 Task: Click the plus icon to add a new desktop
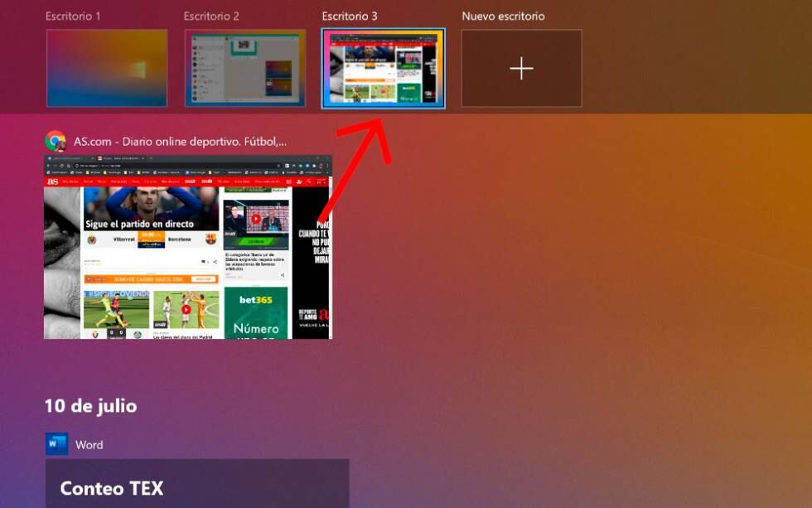521,70
